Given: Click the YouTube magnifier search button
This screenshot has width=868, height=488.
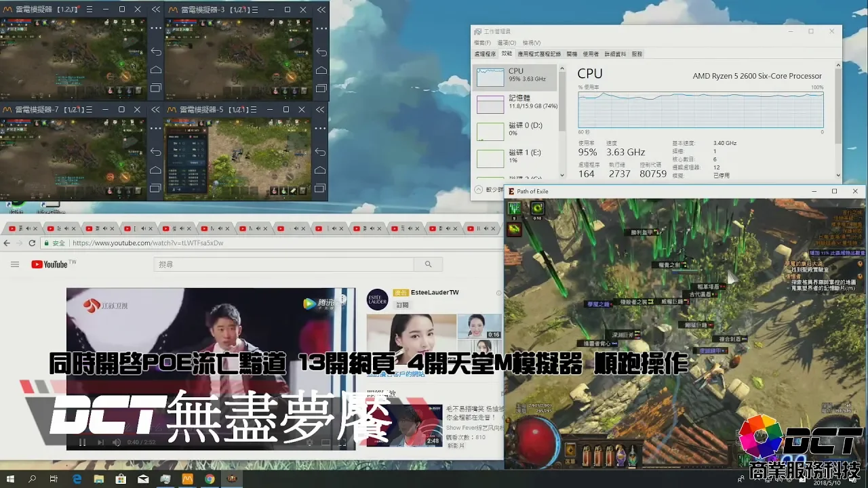Looking at the screenshot, I should point(428,264).
